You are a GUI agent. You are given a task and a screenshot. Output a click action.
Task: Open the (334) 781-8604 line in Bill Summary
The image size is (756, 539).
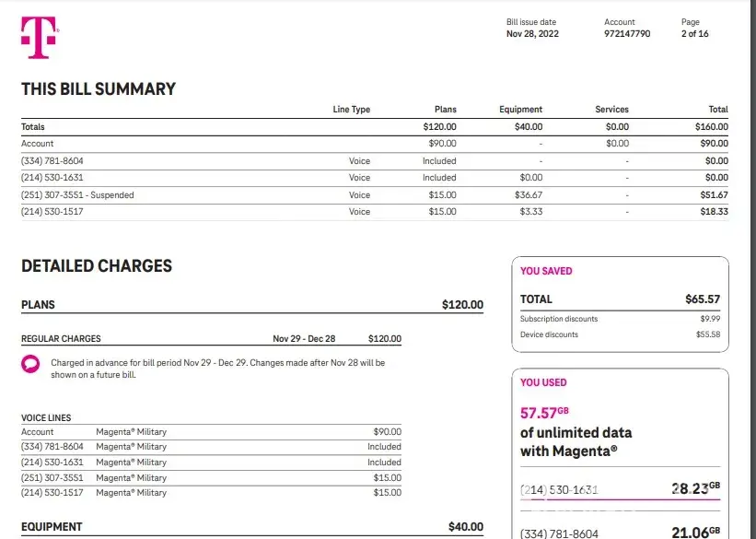point(51,160)
